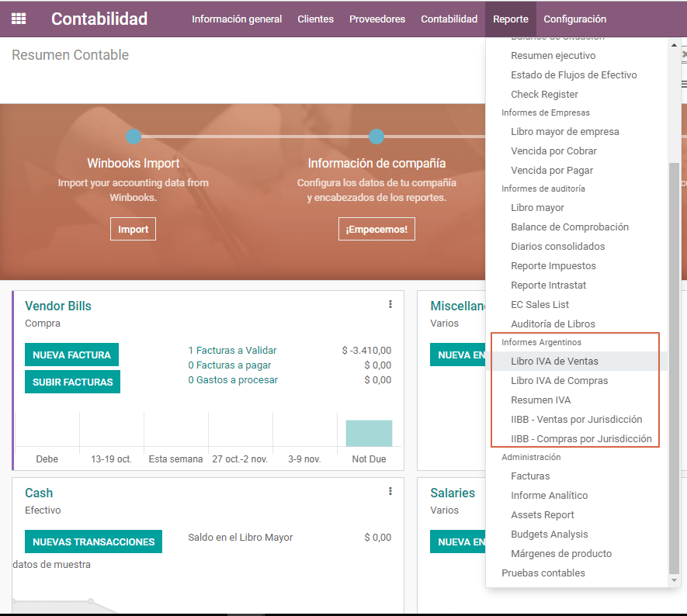Viewport: 687px width, 616px height.
Task: Open Pruebas contables menu item
Action: click(543, 573)
